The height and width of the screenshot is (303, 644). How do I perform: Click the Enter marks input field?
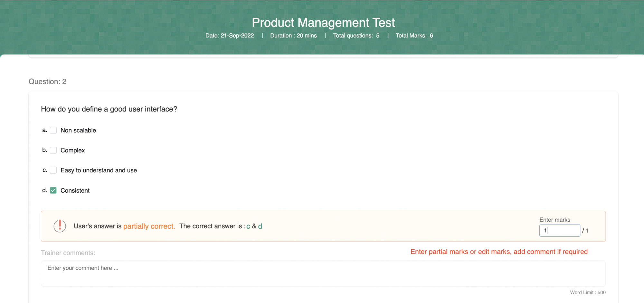[x=560, y=231]
